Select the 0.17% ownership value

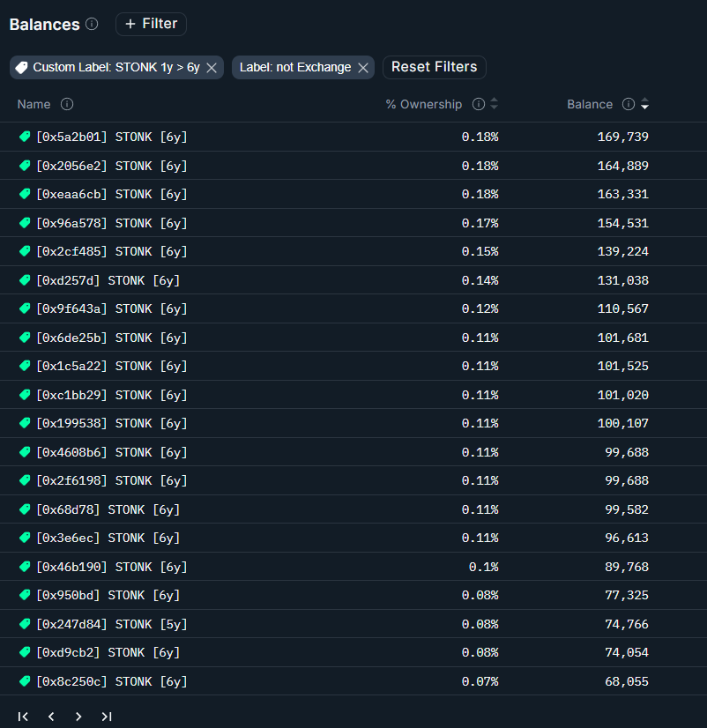point(480,223)
